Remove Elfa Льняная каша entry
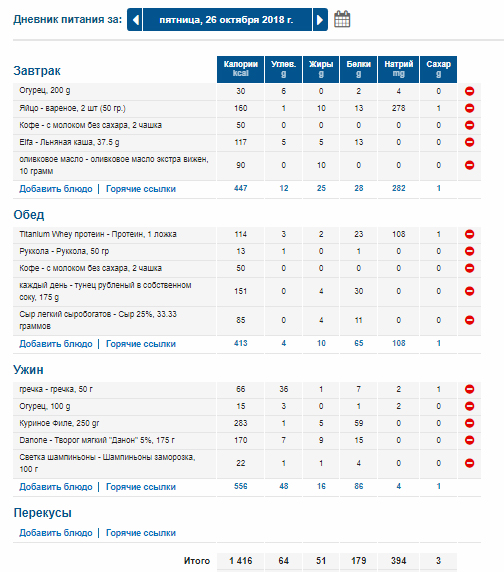504x572 pixels. click(469, 142)
